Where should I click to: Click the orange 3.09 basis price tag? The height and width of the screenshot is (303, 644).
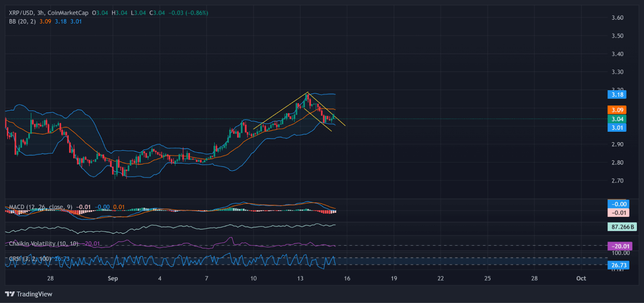point(617,110)
